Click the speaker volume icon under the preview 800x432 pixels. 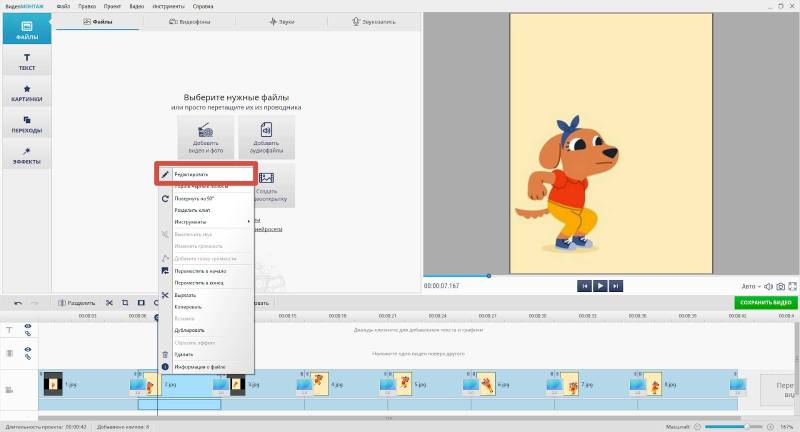[x=768, y=287]
